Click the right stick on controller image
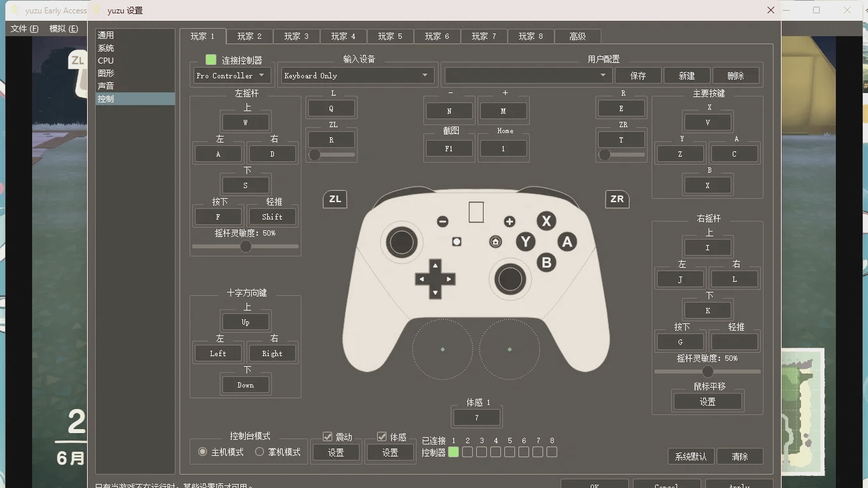This screenshot has width=868, height=488. click(510, 279)
